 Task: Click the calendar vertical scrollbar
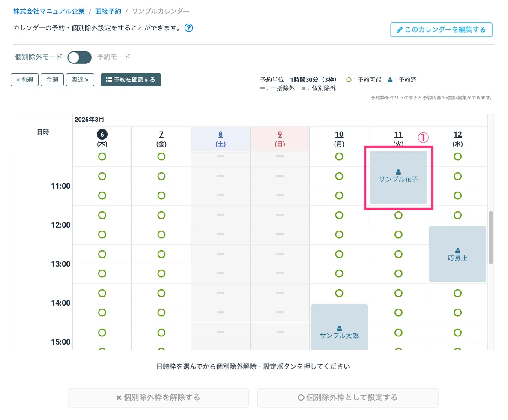[490, 237]
